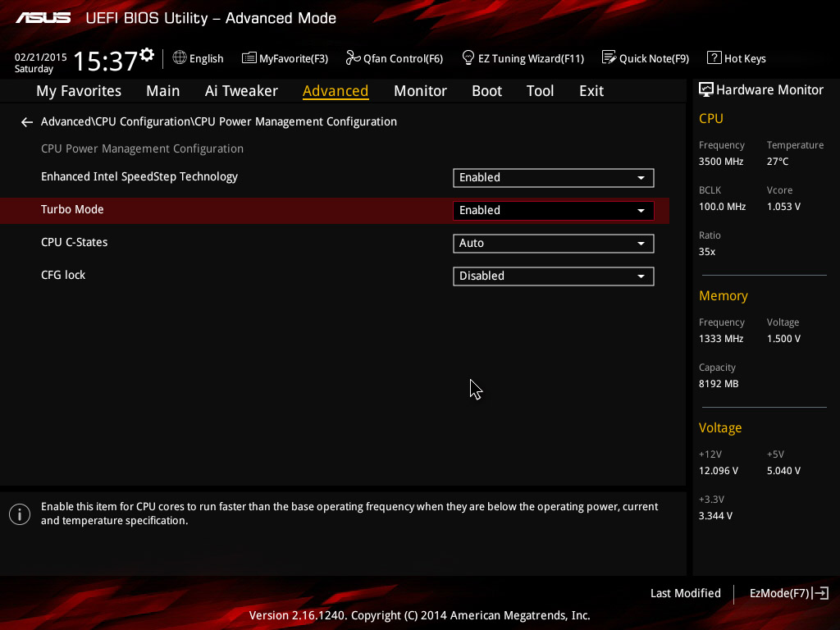Viewport: 840px width, 630px height.
Task: Click CPU frequency value 3500 MHz
Action: coord(721,162)
